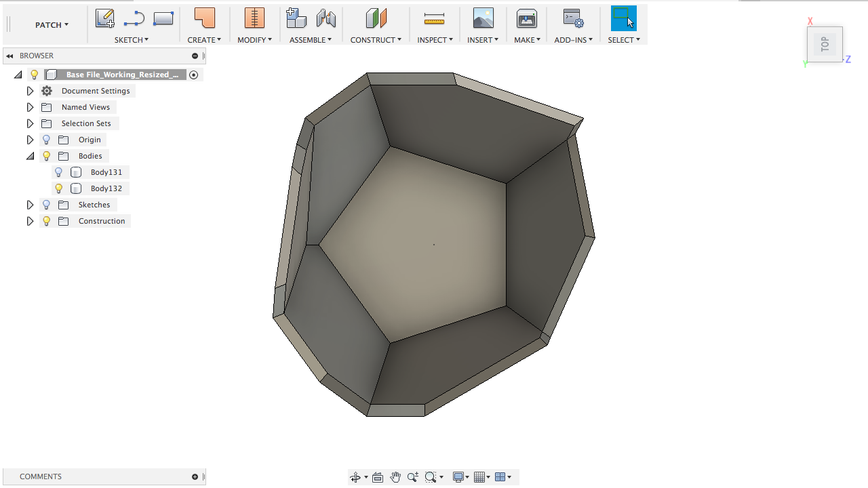Open the INSPECT menu
This screenshot has width=868, height=488.
435,40
